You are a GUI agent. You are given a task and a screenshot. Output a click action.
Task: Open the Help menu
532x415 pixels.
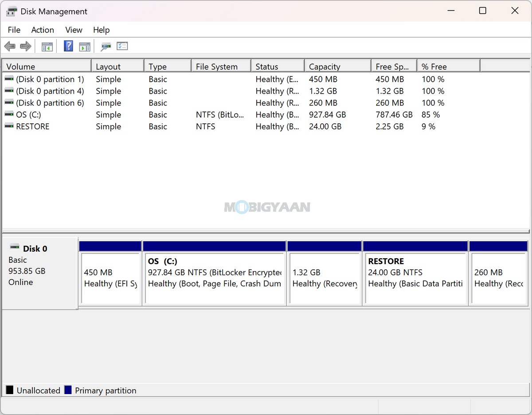(101, 30)
